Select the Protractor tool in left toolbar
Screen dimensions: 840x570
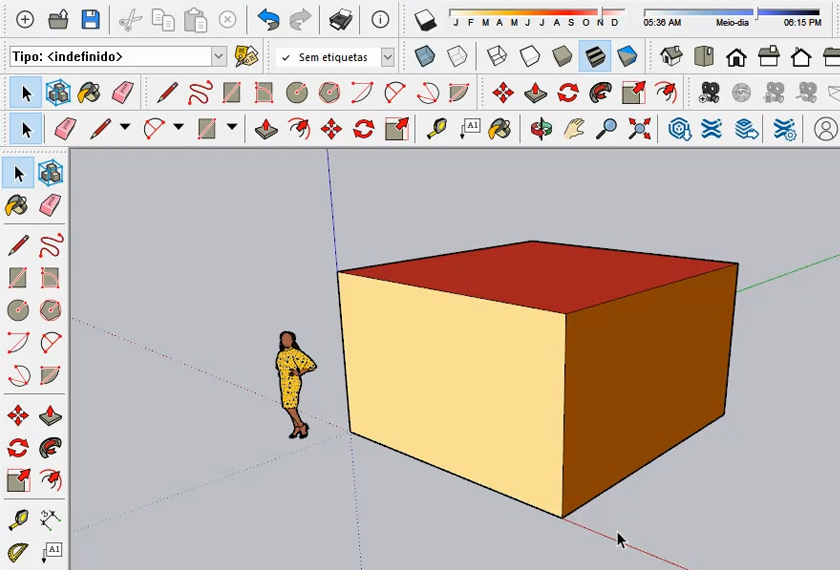(18, 551)
